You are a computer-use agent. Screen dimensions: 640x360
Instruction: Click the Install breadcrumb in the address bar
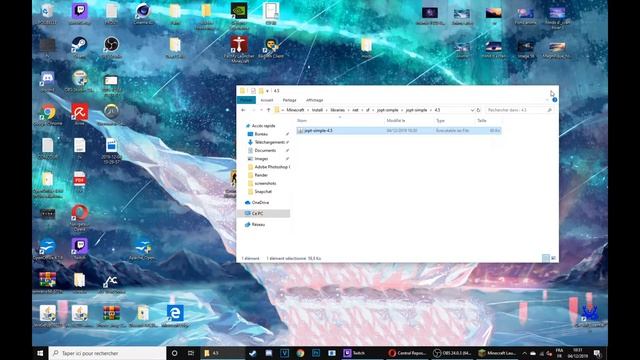[x=317, y=110]
